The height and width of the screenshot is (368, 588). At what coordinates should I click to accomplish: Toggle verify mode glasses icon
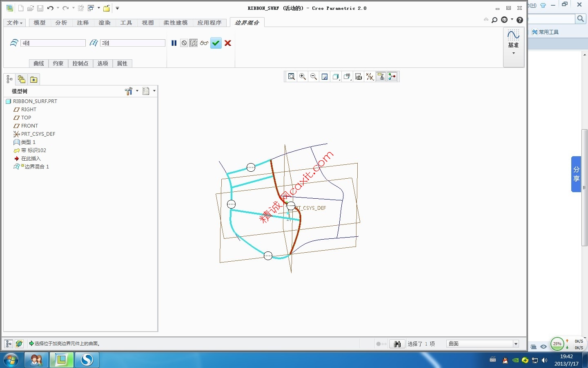204,43
